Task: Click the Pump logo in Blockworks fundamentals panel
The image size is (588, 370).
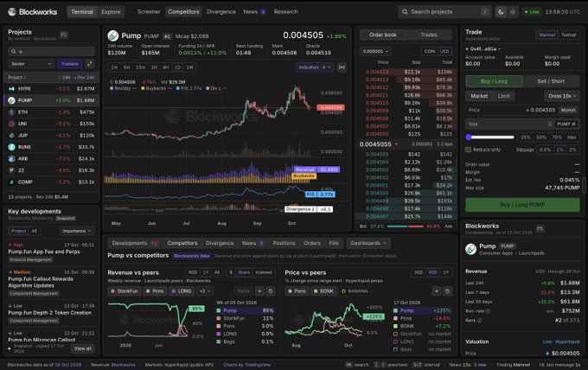Action: point(471,249)
